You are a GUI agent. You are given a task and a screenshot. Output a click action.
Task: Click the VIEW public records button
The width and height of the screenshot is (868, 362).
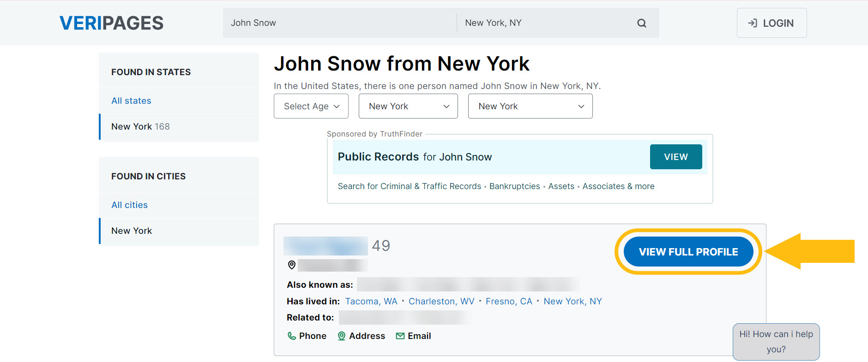point(675,157)
